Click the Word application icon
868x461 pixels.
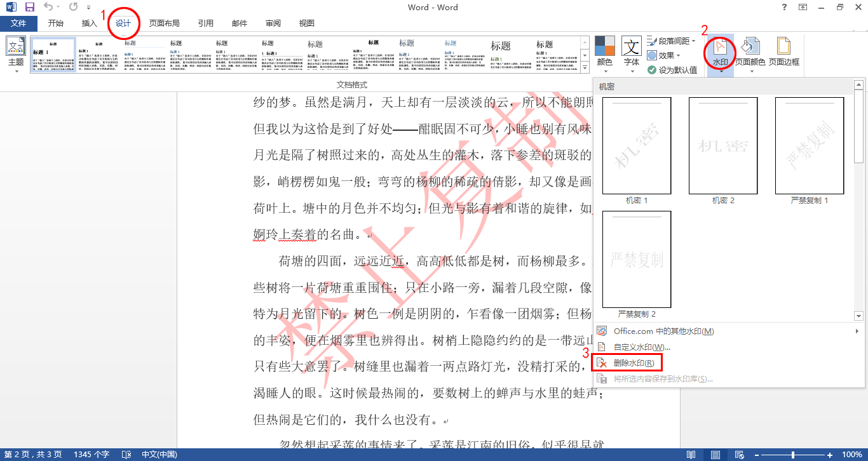pos(11,8)
